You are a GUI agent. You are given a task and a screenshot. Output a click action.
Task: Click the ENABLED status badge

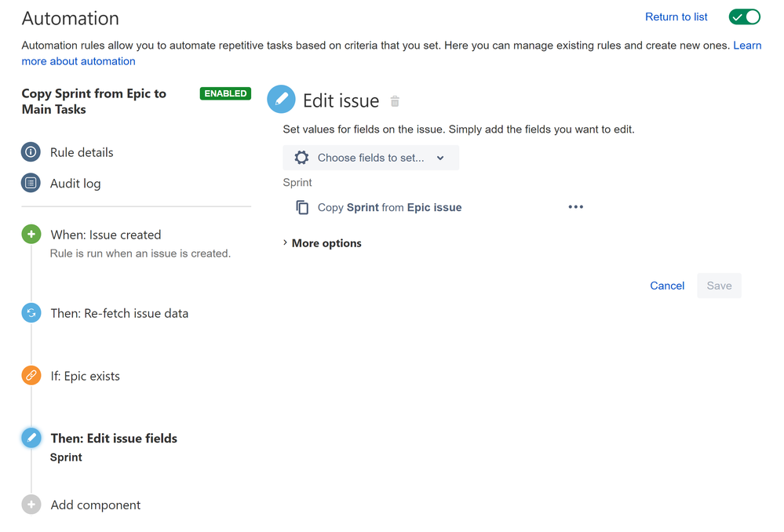(225, 93)
